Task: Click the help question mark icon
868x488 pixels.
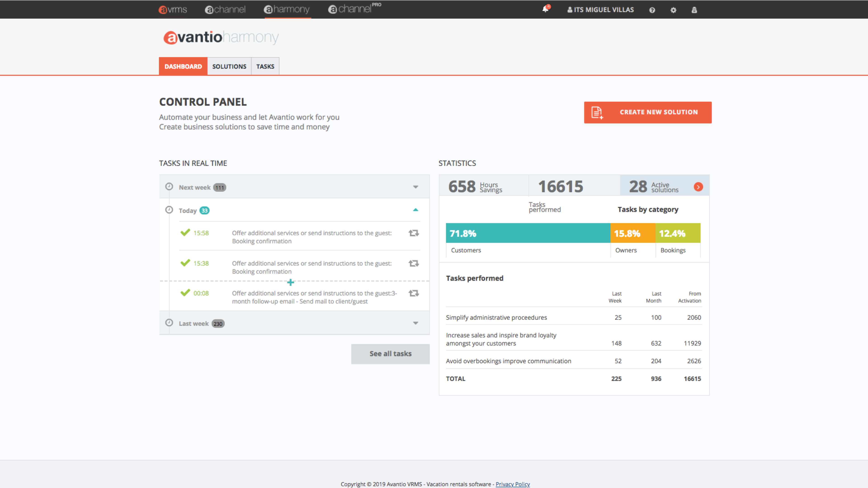Action: 652,10
